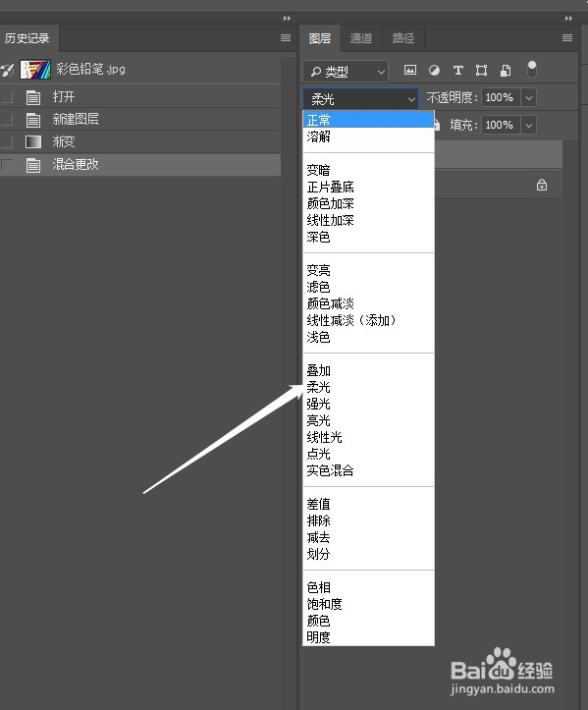The height and width of the screenshot is (710, 588).
Task: Choose 亮光 blend mode
Action: [x=368, y=420]
